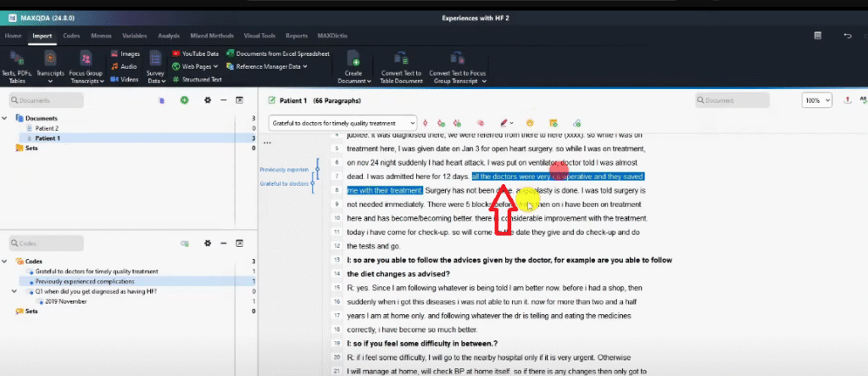Open the MAXDictio tab
Viewport: 868px width, 376px height.
pos(332,36)
